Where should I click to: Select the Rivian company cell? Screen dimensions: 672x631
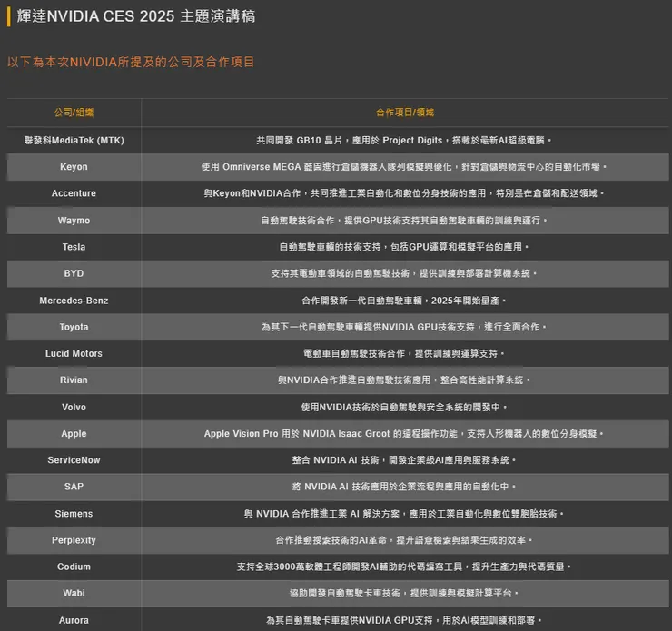[74, 380]
